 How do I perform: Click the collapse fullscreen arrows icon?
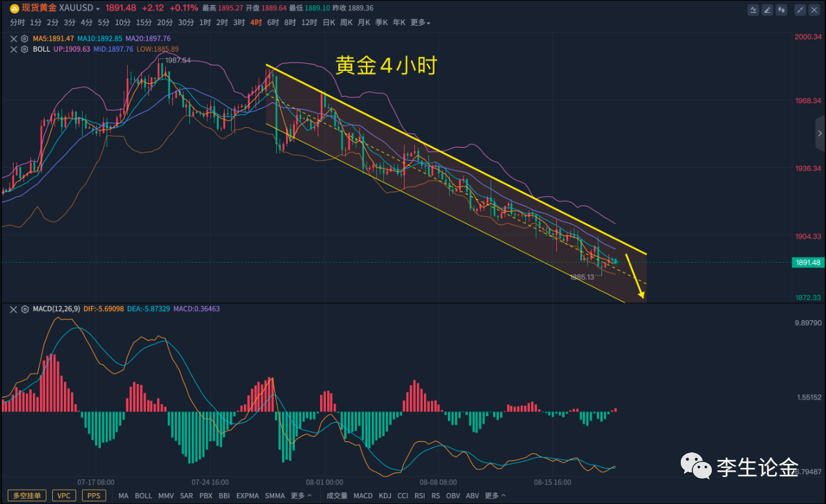click(800, 10)
